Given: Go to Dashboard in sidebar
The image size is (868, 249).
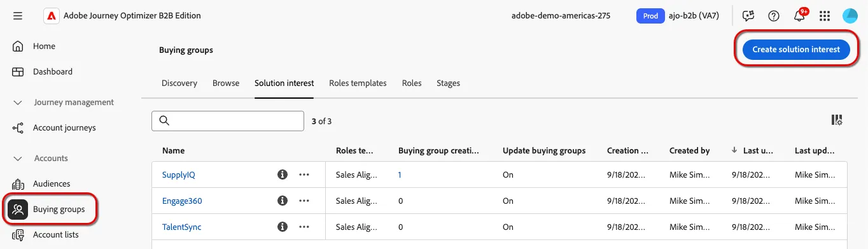Looking at the screenshot, I should 53,72.
